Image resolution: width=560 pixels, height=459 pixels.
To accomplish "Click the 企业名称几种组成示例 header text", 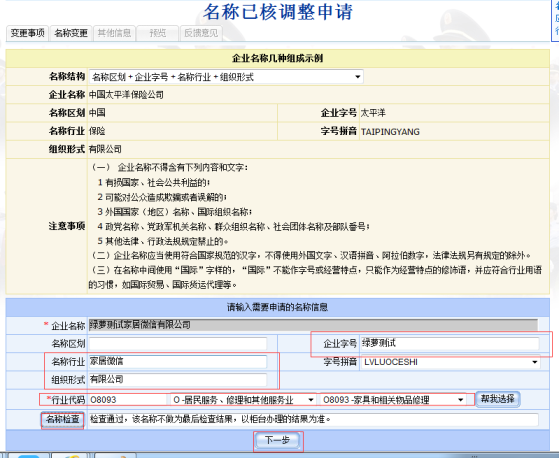I will [x=278, y=58].
